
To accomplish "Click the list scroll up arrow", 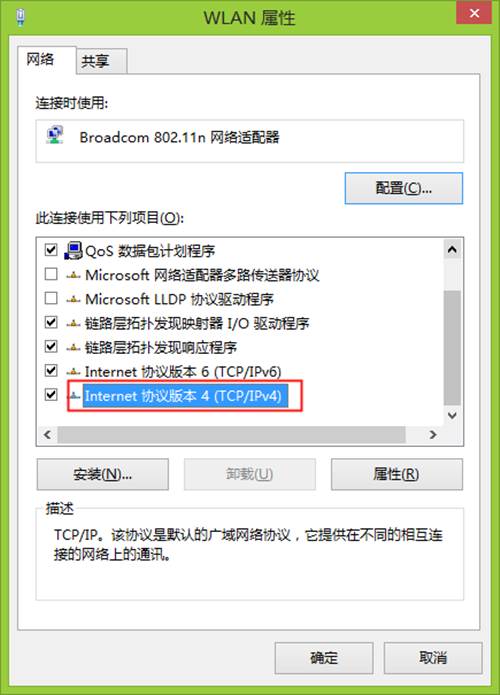I will 452,250.
